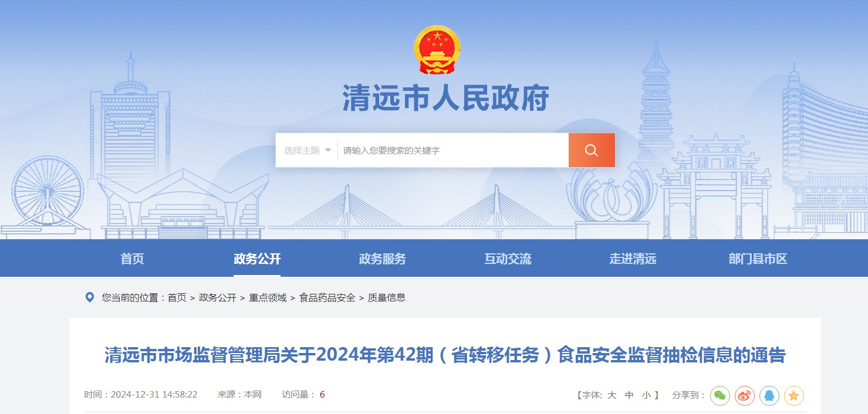Focus the keyword search input field
Viewport: 868px width, 414px height.
tap(453, 150)
